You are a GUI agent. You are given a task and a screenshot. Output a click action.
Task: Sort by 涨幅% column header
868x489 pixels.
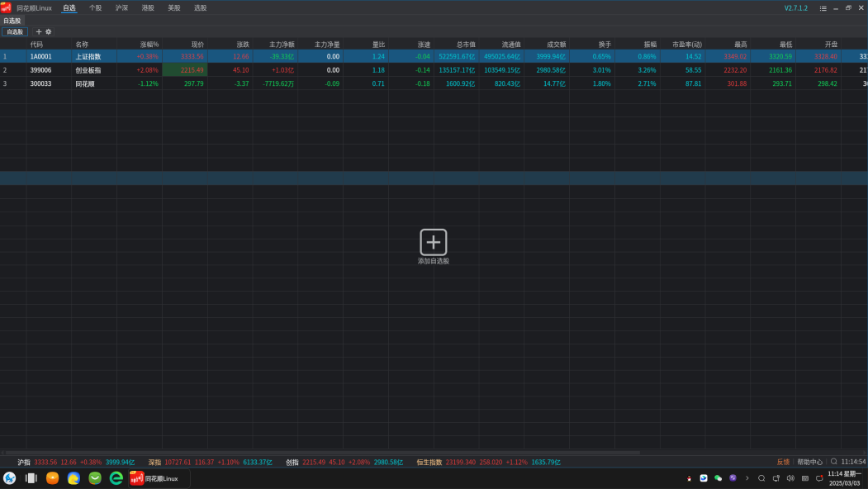click(149, 44)
